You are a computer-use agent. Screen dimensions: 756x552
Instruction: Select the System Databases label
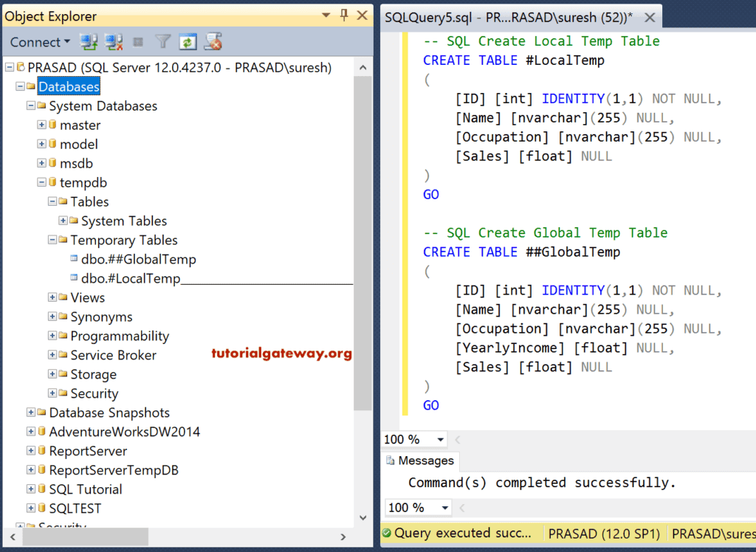[103, 106]
